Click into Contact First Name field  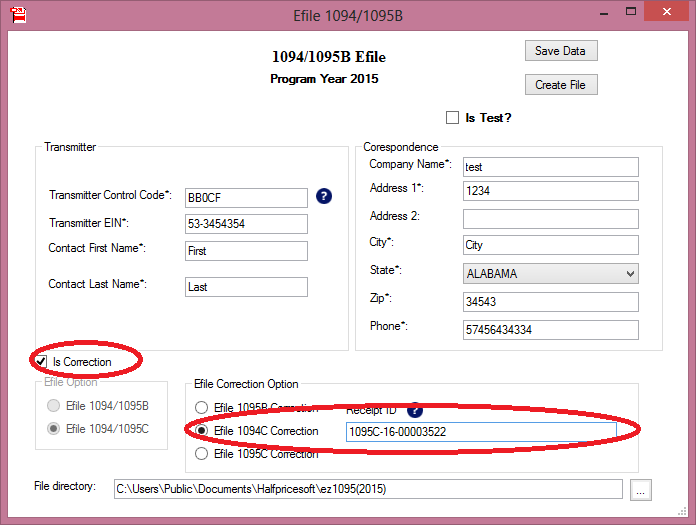pyautogui.click(x=246, y=251)
